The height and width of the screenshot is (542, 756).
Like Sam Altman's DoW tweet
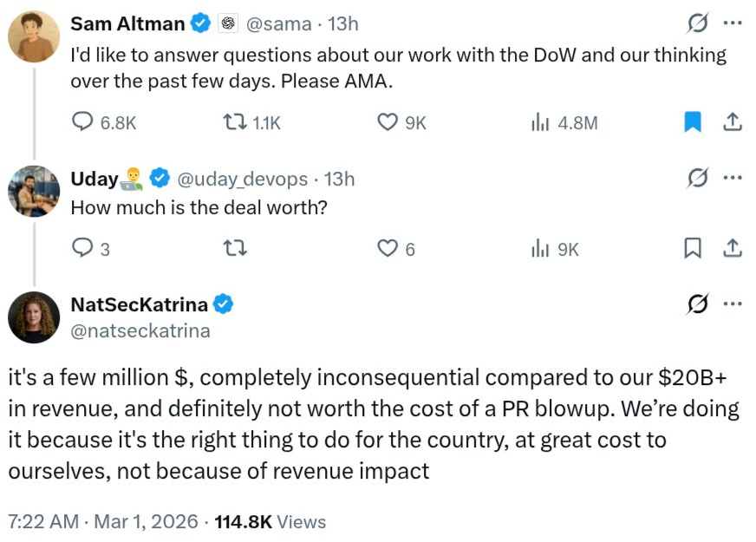(x=388, y=123)
